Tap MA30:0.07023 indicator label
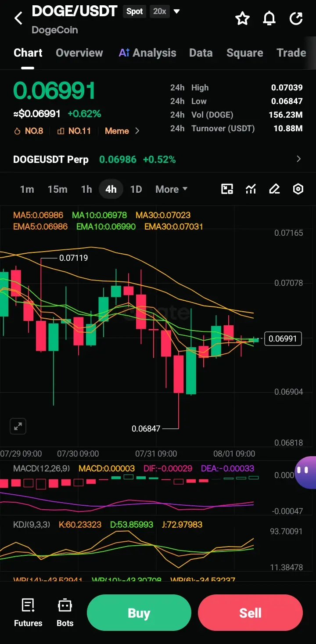The image size is (316, 644). (163, 215)
